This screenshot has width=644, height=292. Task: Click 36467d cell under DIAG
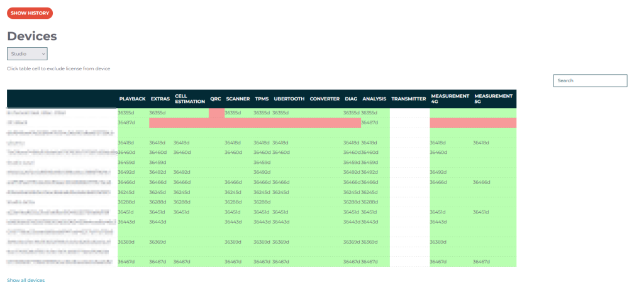352,261
